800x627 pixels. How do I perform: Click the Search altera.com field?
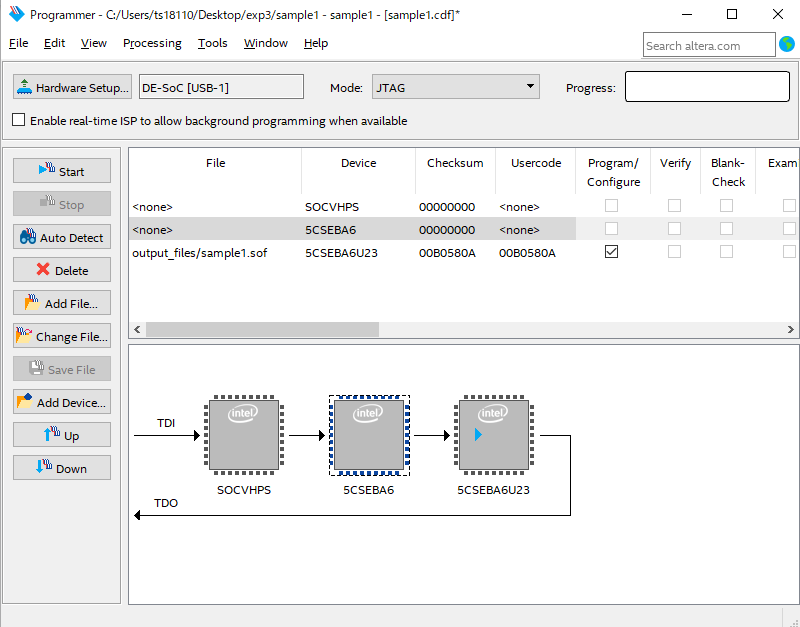click(709, 45)
